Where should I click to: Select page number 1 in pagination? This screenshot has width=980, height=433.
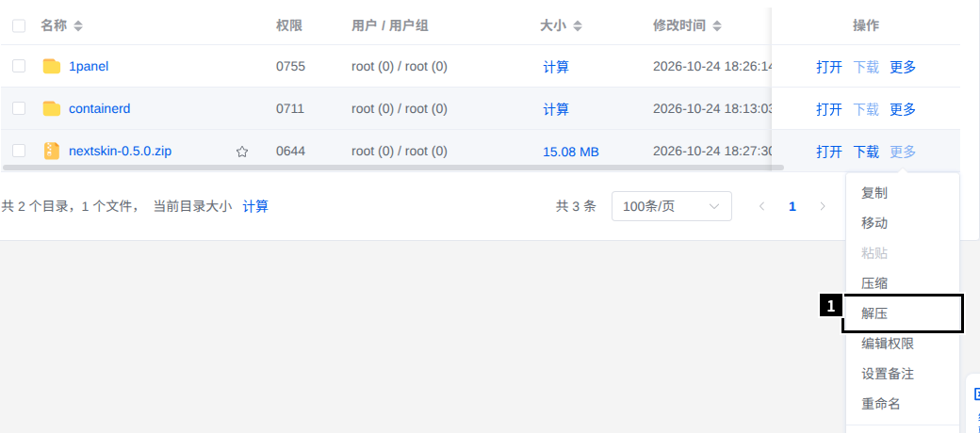792,206
